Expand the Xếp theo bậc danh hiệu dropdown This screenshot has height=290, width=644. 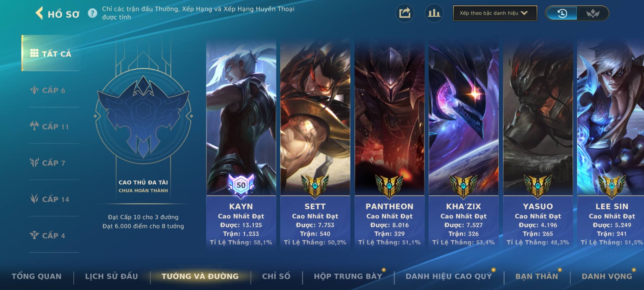495,13
